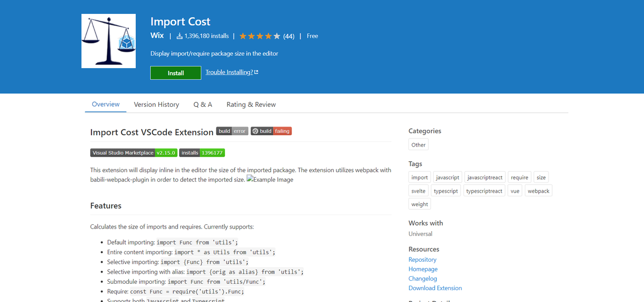This screenshot has width=644, height=302.
Task: Select the typescriptreact tag
Action: [x=485, y=190]
